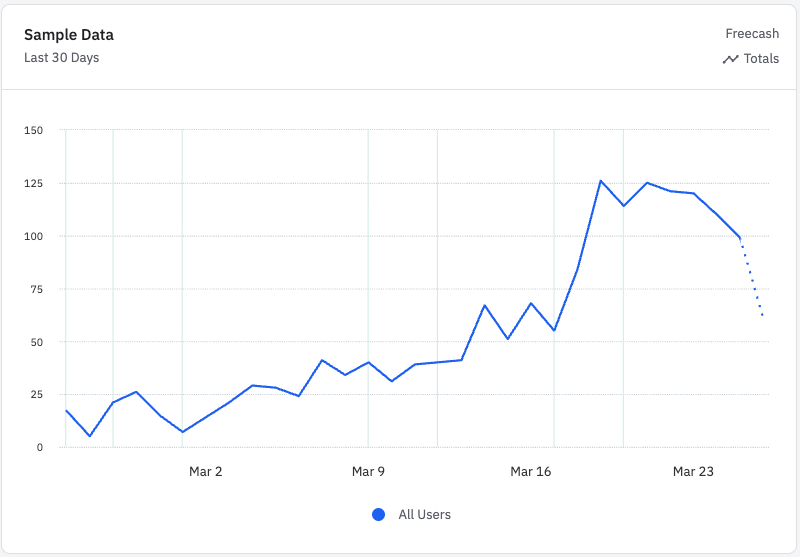The width and height of the screenshot is (800, 557).
Task: Click the Totals trend line icon
Action: pyautogui.click(x=730, y=59)
